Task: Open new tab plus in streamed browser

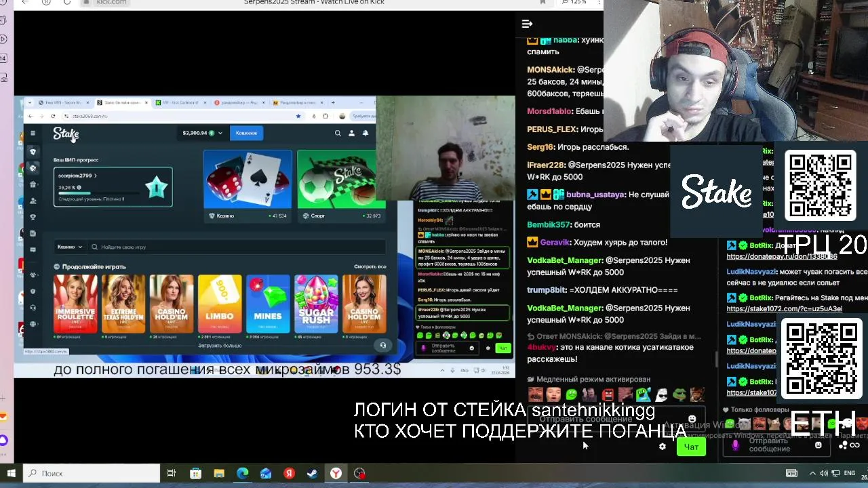Action: (x=333, y=102)
